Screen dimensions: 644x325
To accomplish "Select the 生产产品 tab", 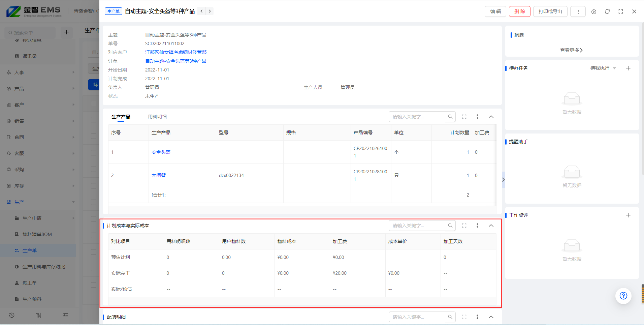I will coord(121,117).
